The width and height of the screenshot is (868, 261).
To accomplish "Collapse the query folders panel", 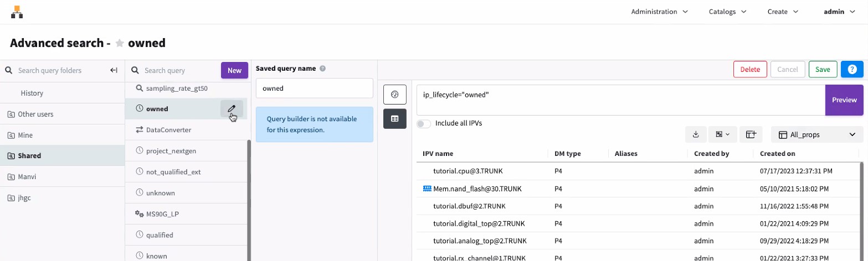I will point(114,70).
